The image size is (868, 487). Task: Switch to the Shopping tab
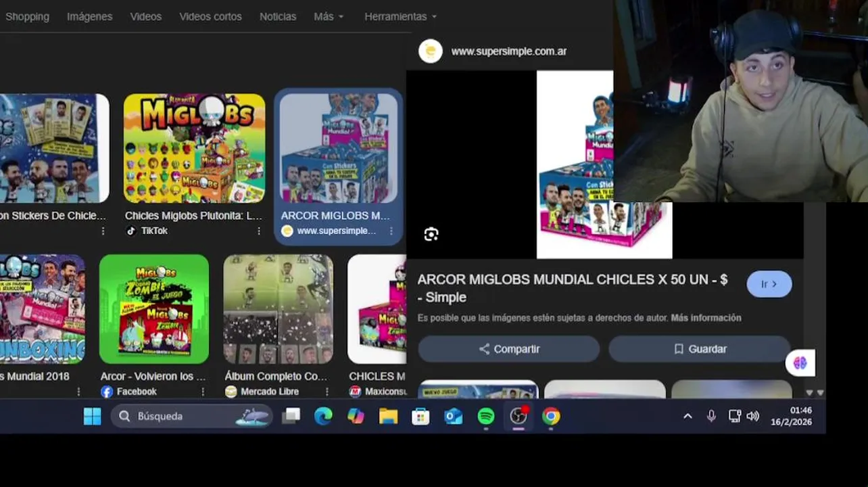[27, 16]
